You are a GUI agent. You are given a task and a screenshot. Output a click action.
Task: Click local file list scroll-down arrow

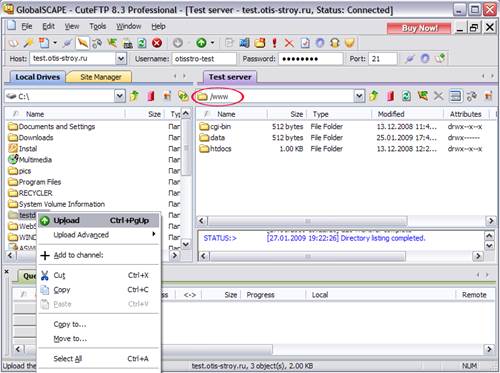click(186, 244)
